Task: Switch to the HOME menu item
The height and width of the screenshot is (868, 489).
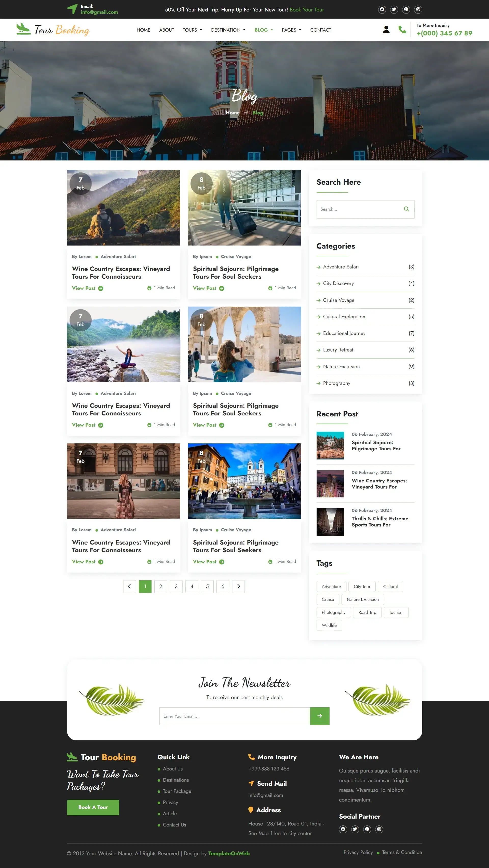Action: [x=143, y=30]
